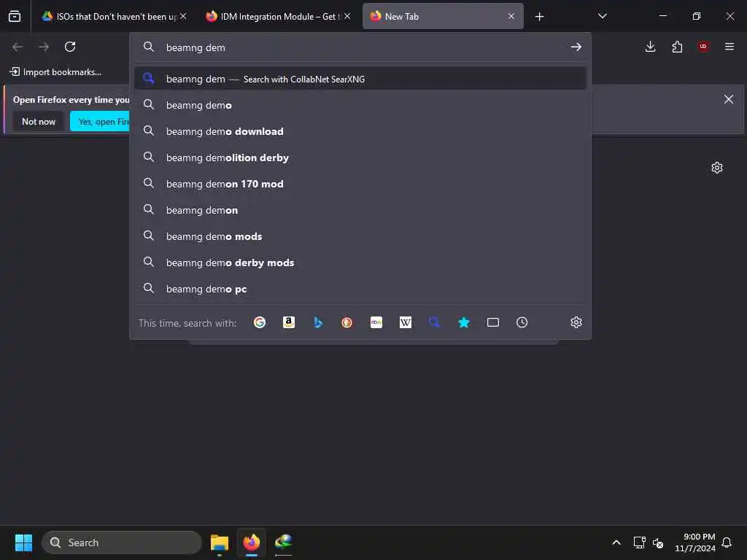747x560 pixels.
Task: Open the notifications bell icon
Action: click(727, 542)
